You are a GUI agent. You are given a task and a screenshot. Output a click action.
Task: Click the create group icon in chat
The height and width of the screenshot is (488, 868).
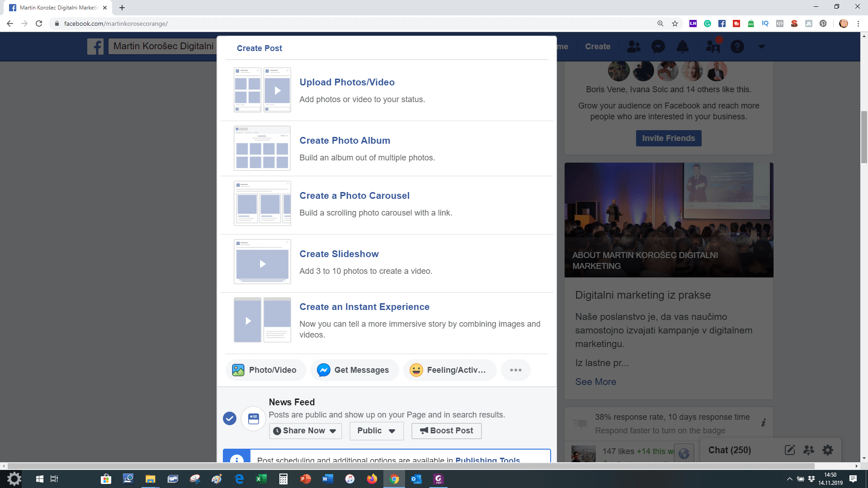click(x=808, y=450)
